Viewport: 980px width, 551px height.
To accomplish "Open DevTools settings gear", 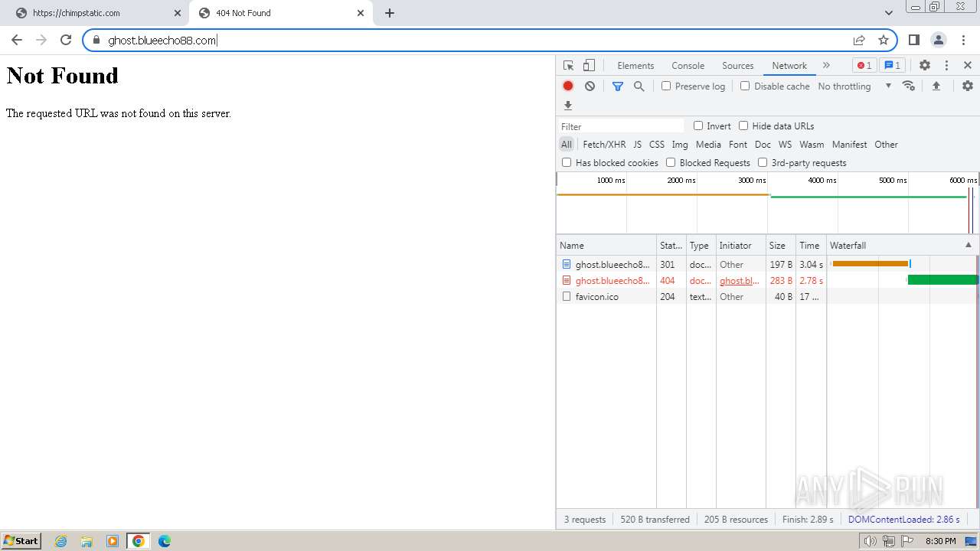I will pos(925,66).
